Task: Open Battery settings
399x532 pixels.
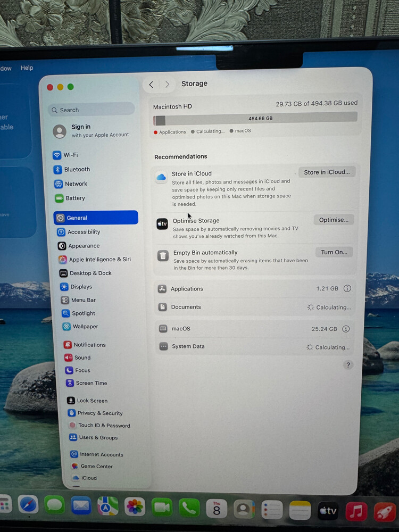Action: (70, 198)
